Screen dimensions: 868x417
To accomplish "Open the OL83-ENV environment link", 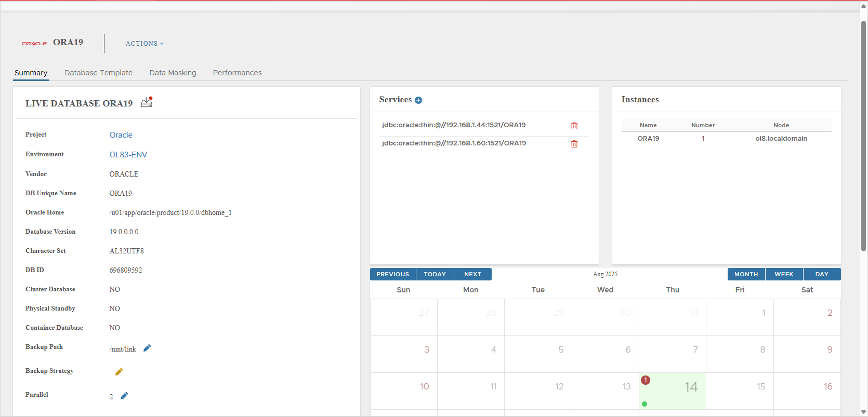I will coord(128,155).
